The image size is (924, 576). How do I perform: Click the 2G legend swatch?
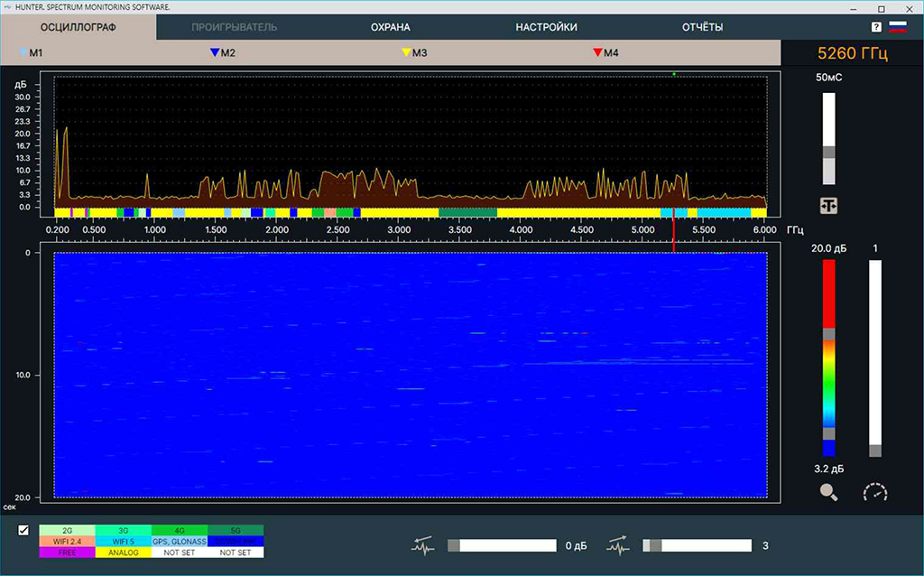[x=67, y=531]
